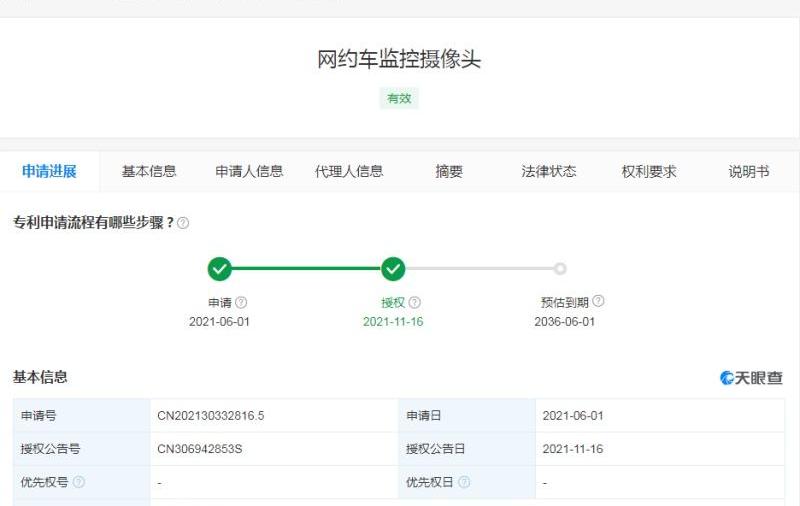This screenshot has width=800, height=506.
Task: Select the 申请日 value 2021-06-01 in table
Action: pos(573,416)
